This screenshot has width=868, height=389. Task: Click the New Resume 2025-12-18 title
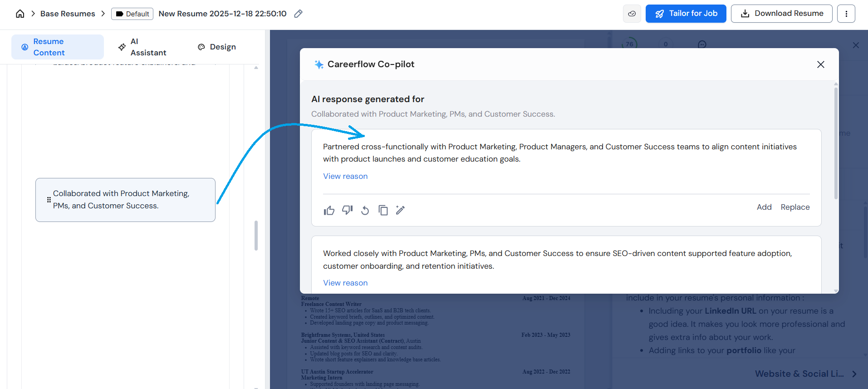tap(222, 14)
